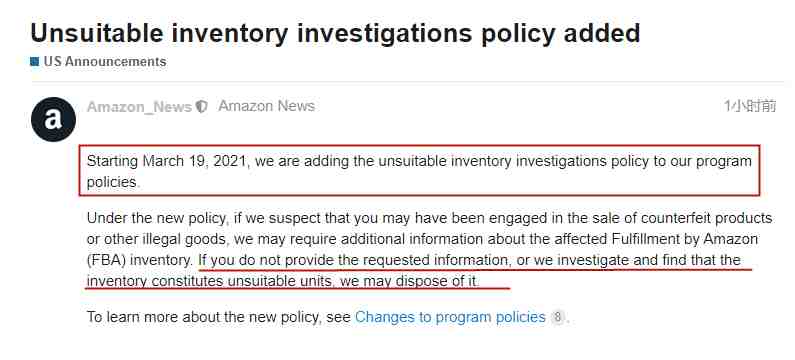The height and width of the screenshot is (360, 795).
Task: Click the "Unsuitable inventory investigations policy added" heading
Action: [335, 33]
